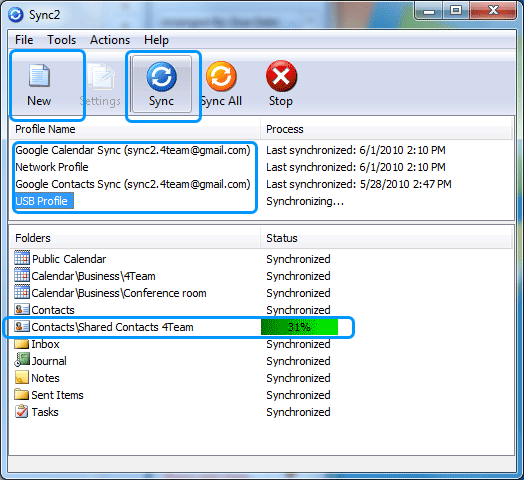Open the greyed Settings toolbar icon
This screenshot has height=480, width=524.
[x=101, y=77]
